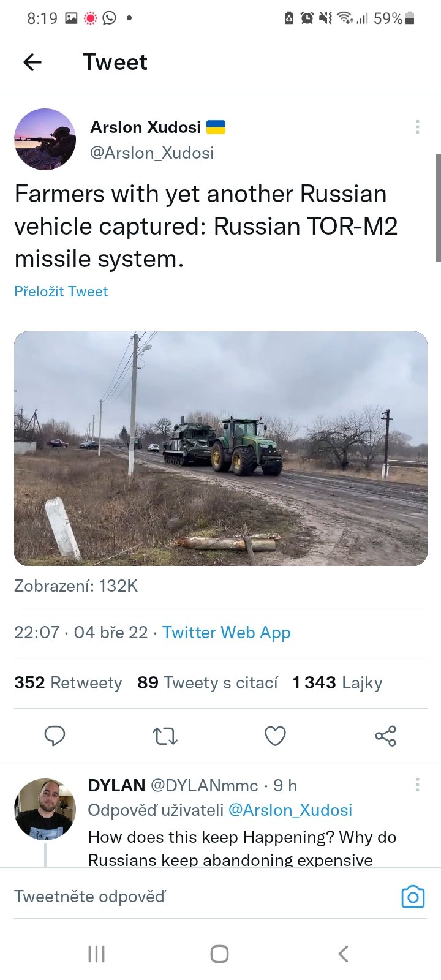Tap the reply speech bubble icon
Image resolution: width=441 pixels, height=980 pixels.
coord(55,736)
